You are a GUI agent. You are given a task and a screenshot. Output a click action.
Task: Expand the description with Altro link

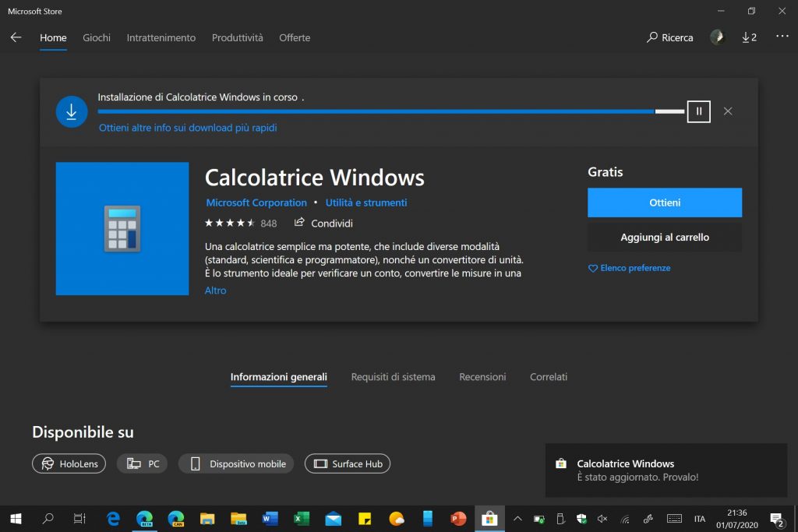(215, 291)
